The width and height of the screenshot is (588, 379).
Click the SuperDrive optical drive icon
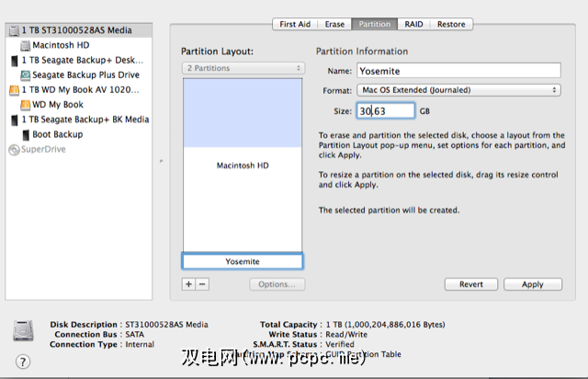click(15, 150)
